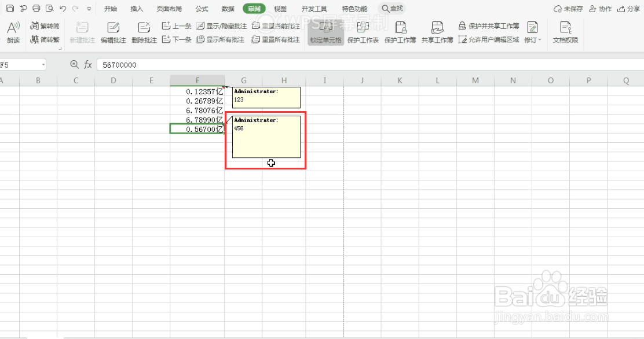The image size is (644, 339).
Task: Click the comment box containing 123
Action: click(266, 98)
